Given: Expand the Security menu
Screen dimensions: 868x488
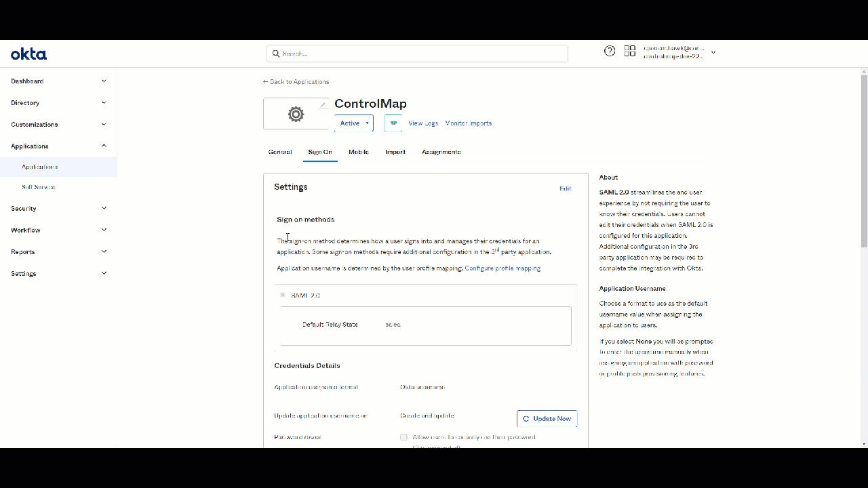Looking at the screenshot, I should tap(58, 209).
